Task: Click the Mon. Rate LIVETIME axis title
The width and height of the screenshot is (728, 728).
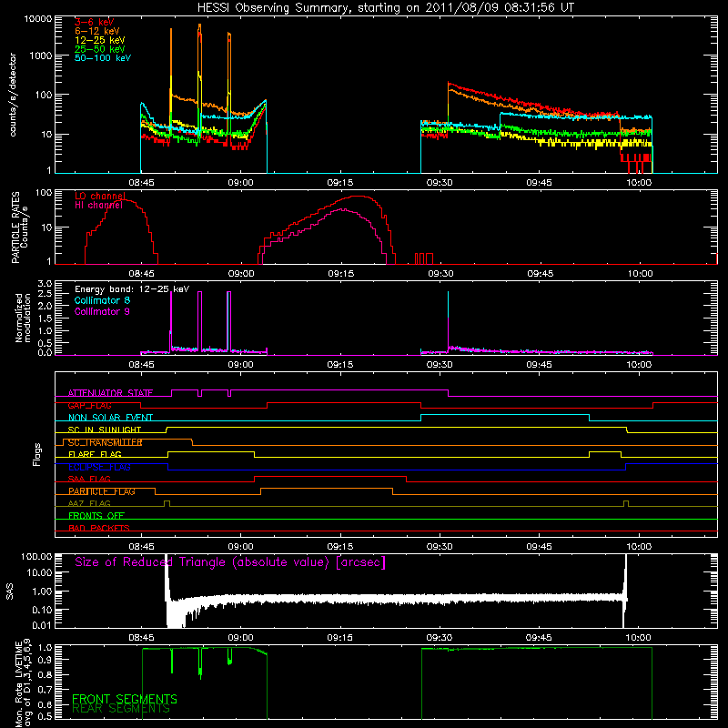Action: click(24, 683)
